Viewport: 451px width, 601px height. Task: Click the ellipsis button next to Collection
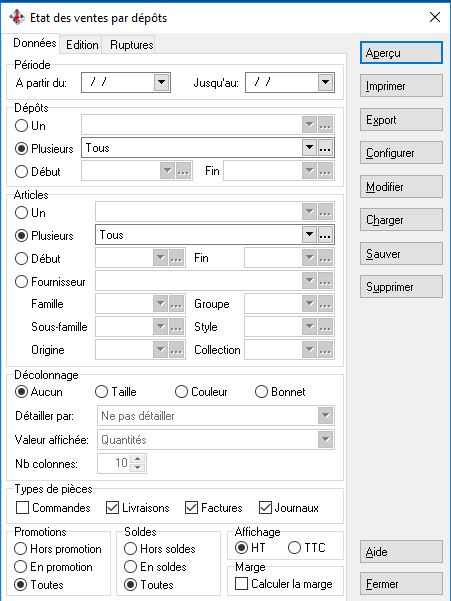(325, 350)
